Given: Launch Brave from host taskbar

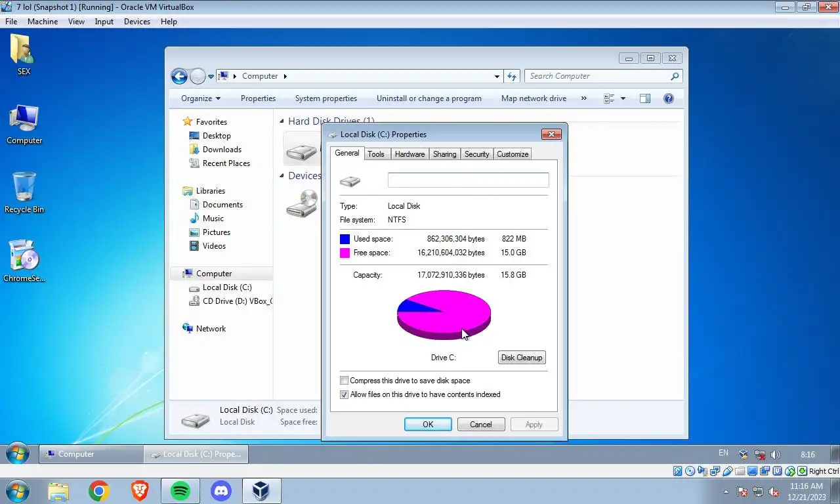Looking at the screenshot, I should (140, 491).
